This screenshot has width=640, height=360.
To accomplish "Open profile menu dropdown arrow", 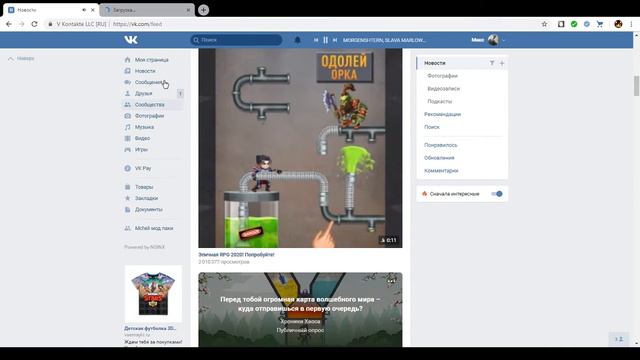I will [504, 40].
